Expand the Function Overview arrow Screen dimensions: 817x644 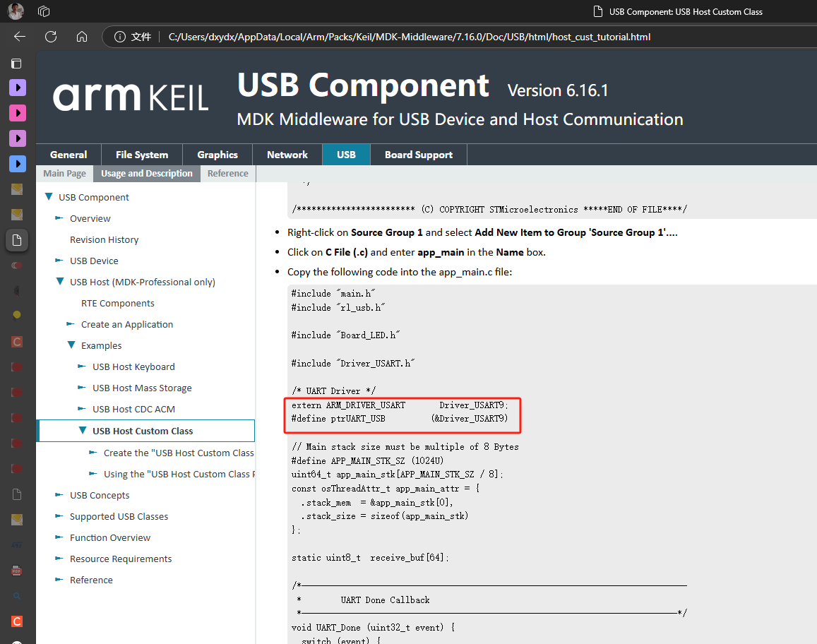[x=59, y=537]
